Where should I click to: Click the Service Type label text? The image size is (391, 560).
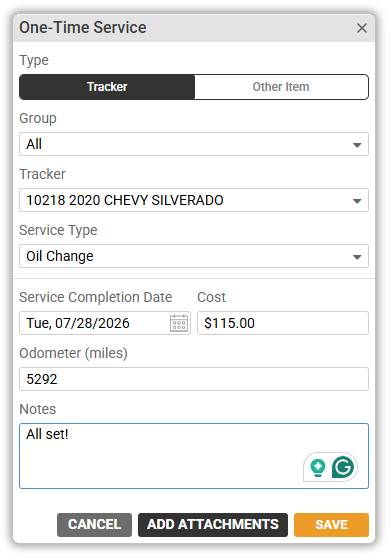coord(58,230)
